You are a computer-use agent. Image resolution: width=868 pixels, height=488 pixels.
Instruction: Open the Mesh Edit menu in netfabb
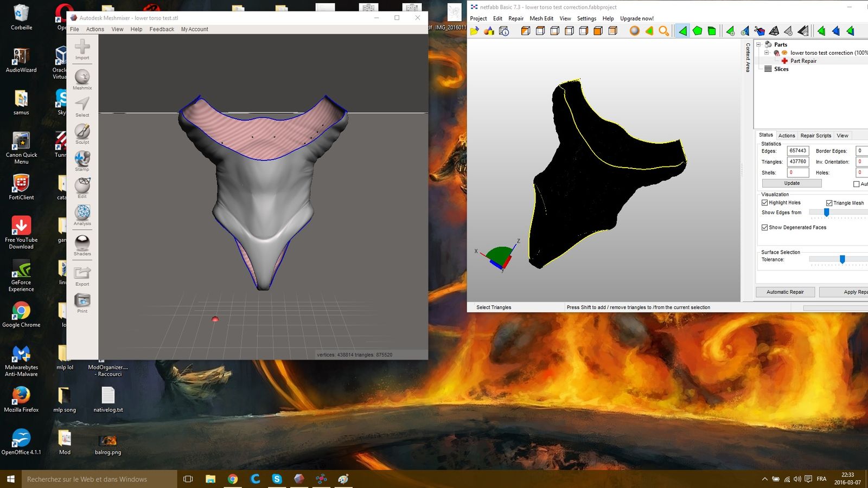point(541,18)
